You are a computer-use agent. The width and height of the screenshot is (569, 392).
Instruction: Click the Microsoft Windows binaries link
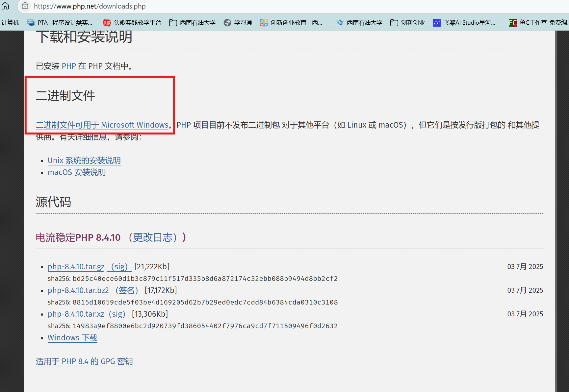tap(102, 125)
